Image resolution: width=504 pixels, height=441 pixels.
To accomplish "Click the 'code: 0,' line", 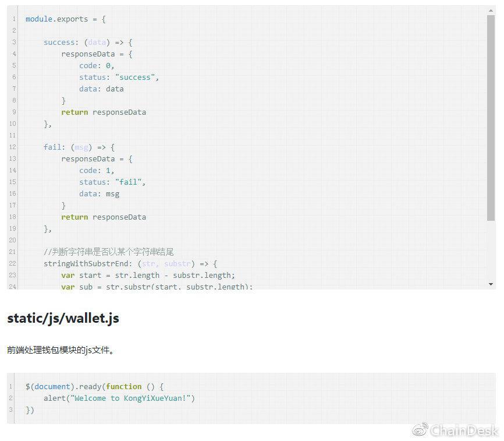I will 97,66.
